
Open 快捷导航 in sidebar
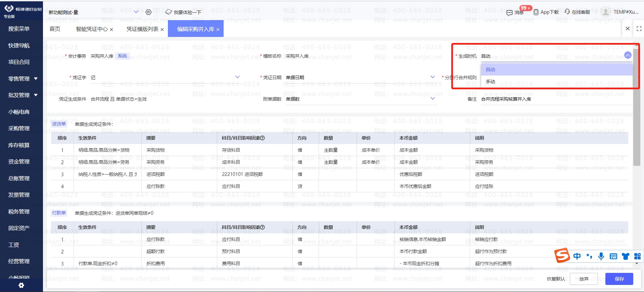point(19,45)
